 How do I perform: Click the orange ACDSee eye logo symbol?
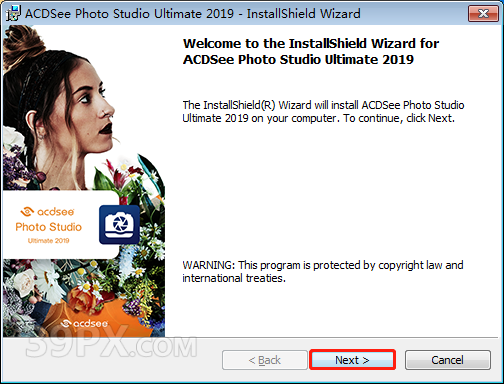[27, 212]
